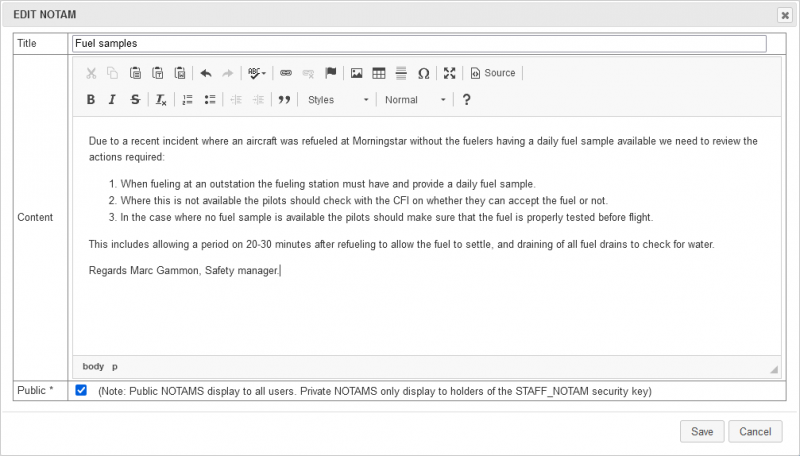Apply strikethrough formatting

coord(135,100)
